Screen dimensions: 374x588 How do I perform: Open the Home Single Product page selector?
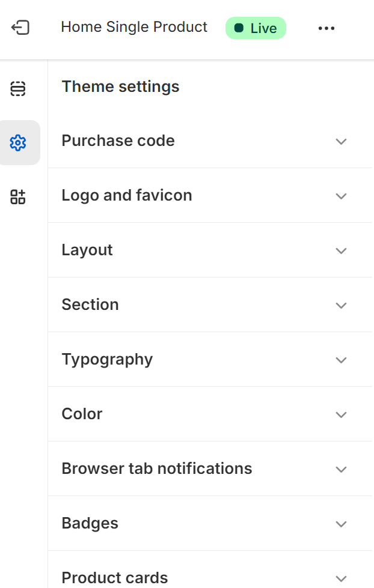click(133, 27)
